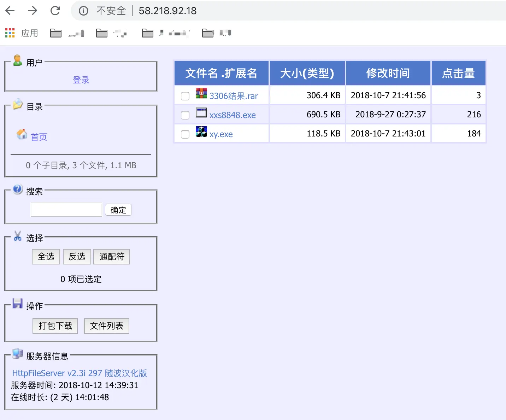
Task: Click the 通配符 wildcard button
Action: coord(112,257)
